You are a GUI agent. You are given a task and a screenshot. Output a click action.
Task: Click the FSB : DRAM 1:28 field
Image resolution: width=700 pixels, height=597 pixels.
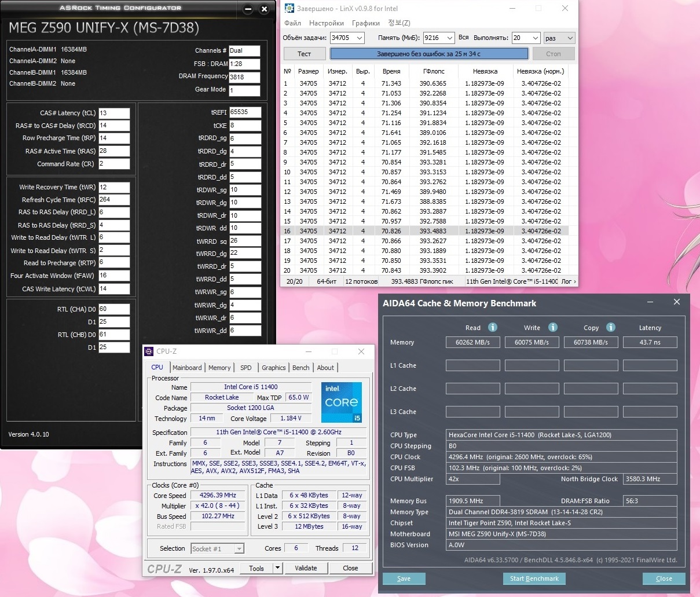tap(244, 64)
